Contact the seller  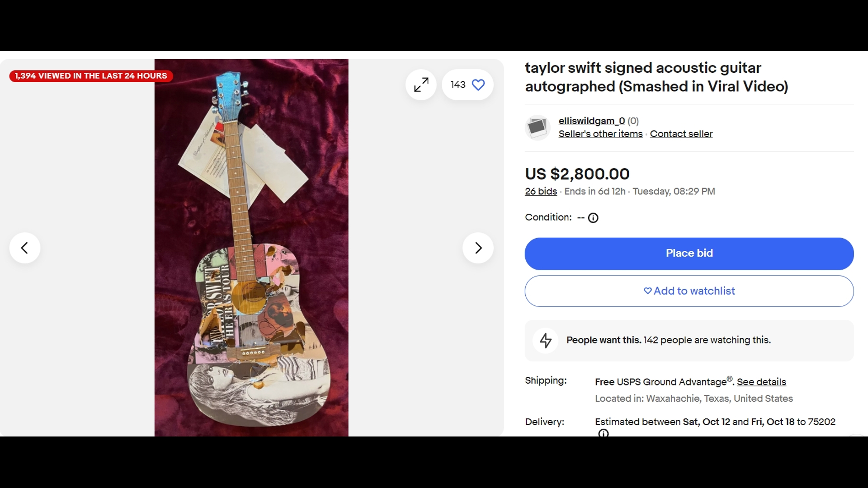[x=681, y=134]
